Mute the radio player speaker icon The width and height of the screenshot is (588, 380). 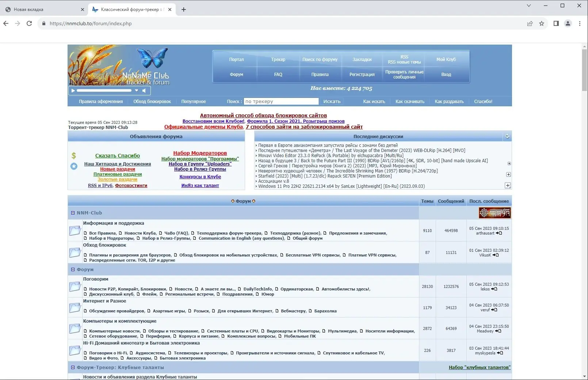click(x=144, y=91)
